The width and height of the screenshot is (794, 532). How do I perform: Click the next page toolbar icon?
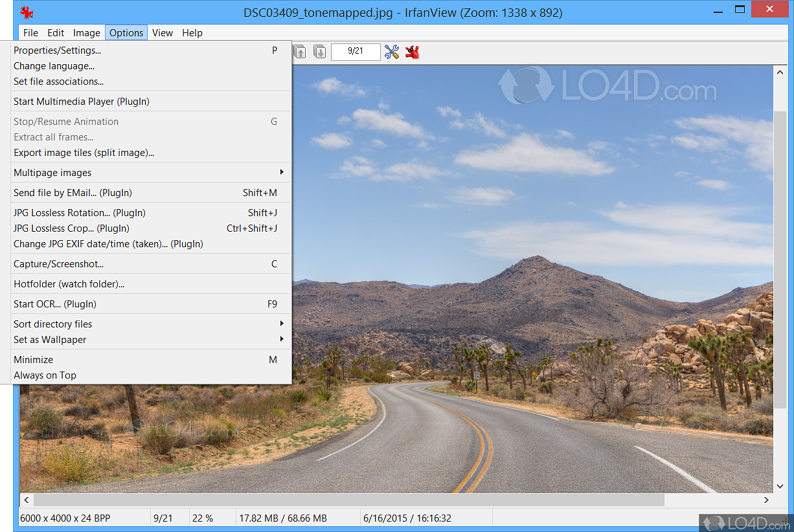[320, 52]
